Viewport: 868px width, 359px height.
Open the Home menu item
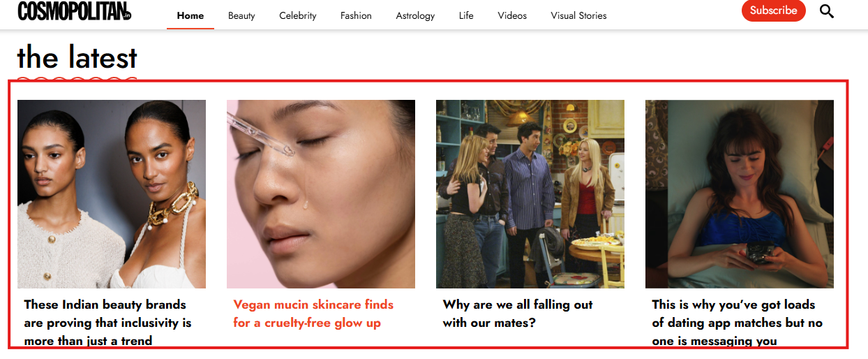[190, 15]
